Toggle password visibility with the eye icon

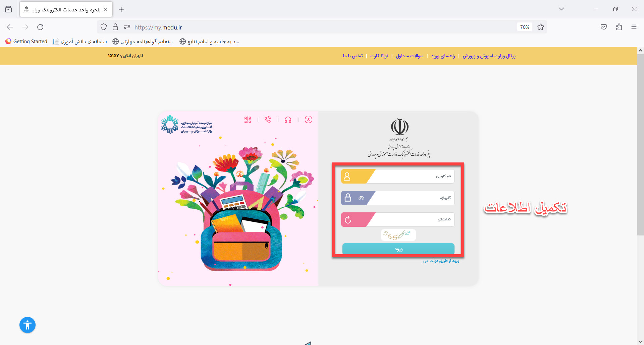(361, 198)
